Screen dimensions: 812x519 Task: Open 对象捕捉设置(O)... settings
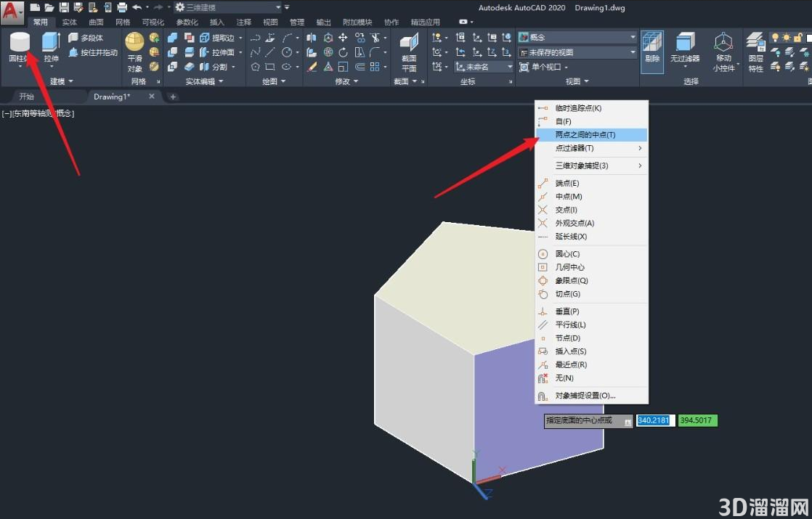click(x=591, y=396)
